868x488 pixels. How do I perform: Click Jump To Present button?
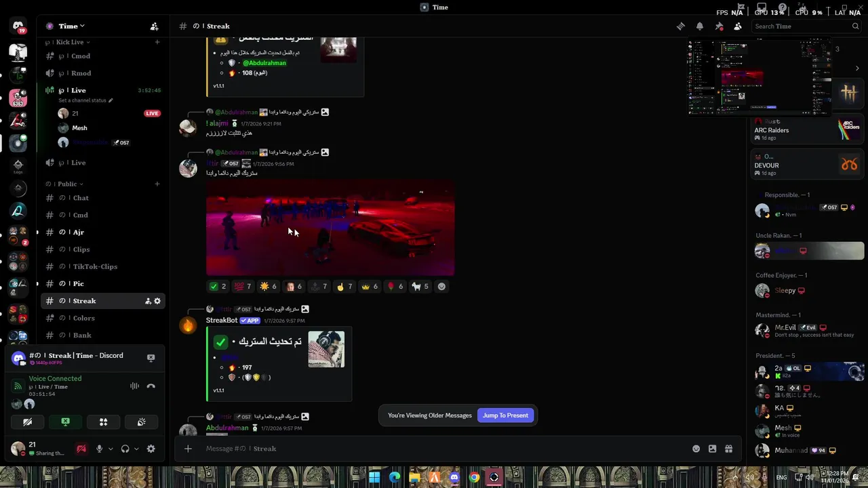tap(505, 415)
